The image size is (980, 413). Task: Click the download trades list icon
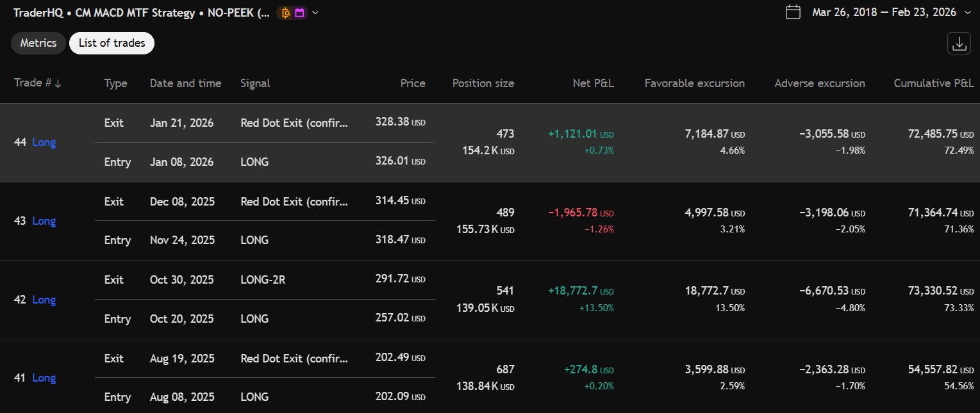coord(959,44)
